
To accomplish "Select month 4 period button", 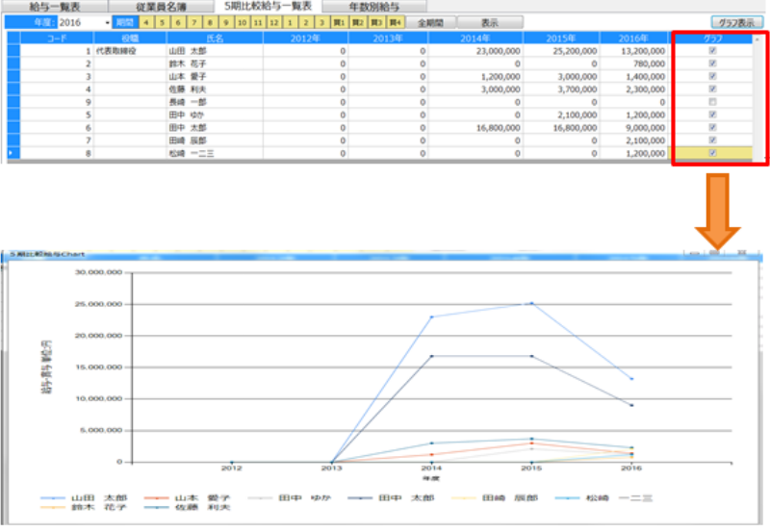I will (x=146, y=22).
